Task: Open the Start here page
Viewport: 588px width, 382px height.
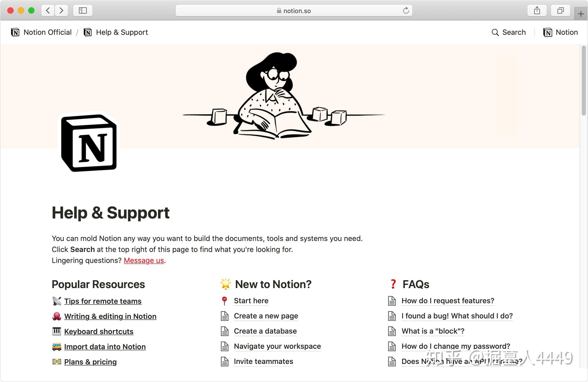Action: (x=251, y=301)
